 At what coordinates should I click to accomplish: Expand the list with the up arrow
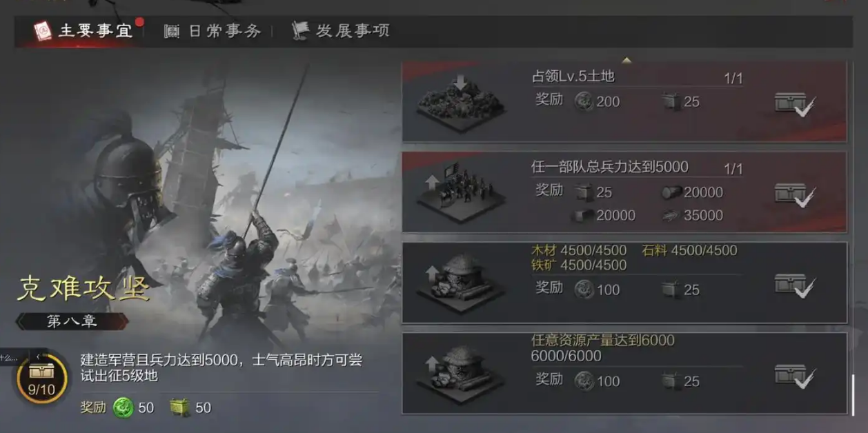coord(627,61)
